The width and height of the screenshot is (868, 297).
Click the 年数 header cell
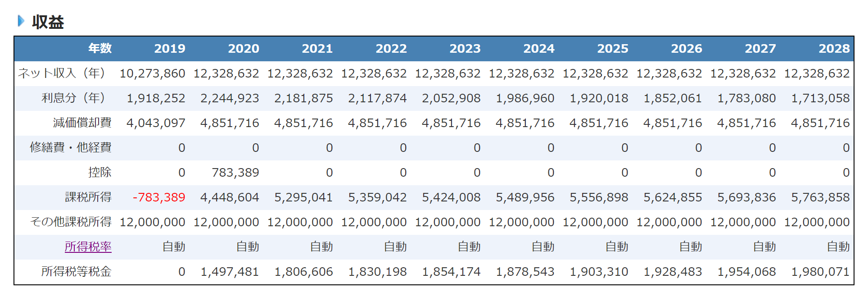coord(99,49)
